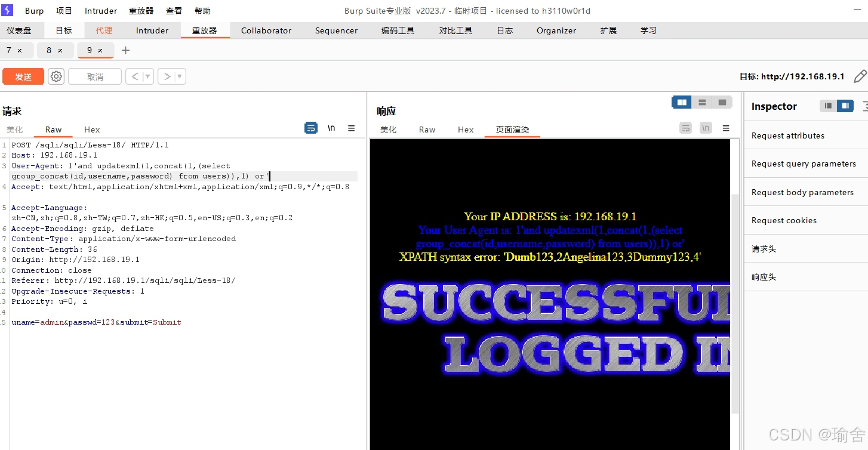The image size is (868, 450).
Task: Switch to 学习 tab
Action: click(648, 30)
